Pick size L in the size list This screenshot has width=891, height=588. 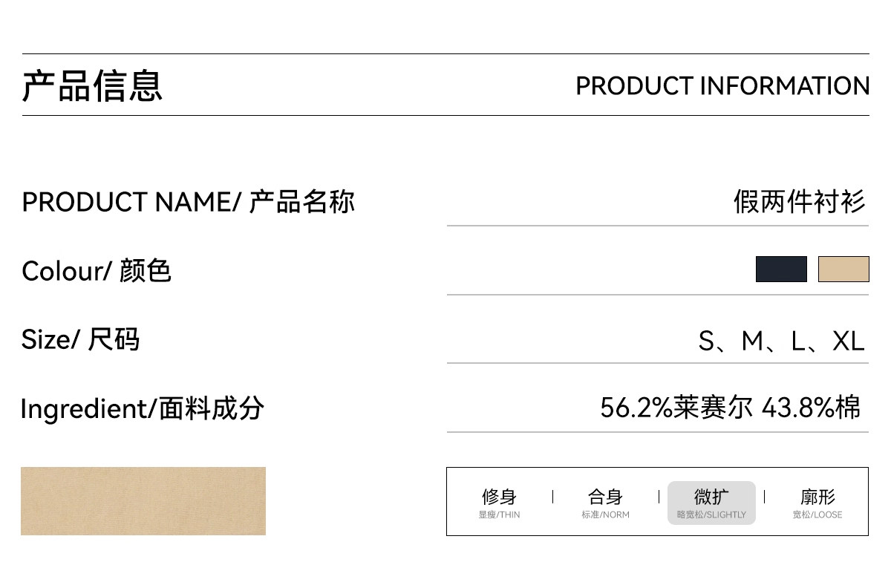click(x=799, y=341)
